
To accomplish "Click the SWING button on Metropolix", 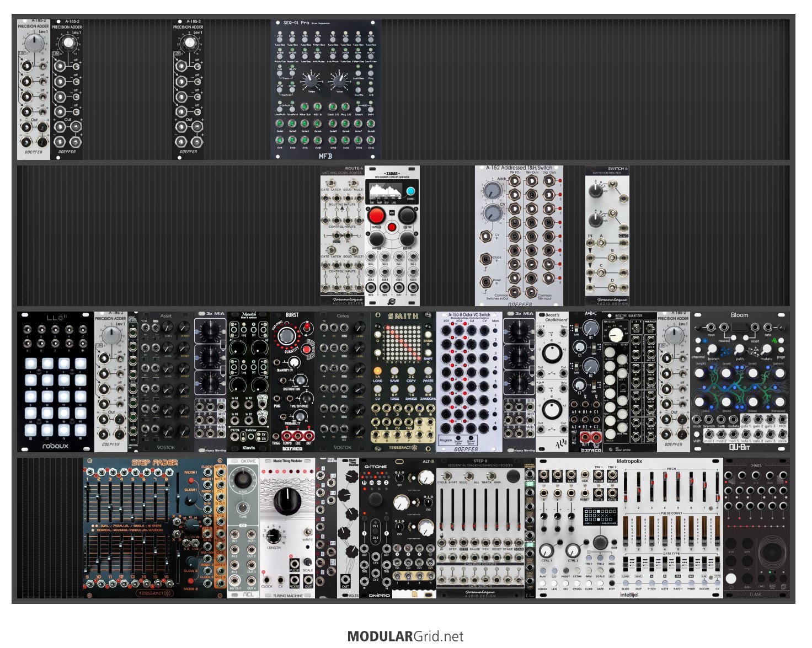I will pos(577,583).
